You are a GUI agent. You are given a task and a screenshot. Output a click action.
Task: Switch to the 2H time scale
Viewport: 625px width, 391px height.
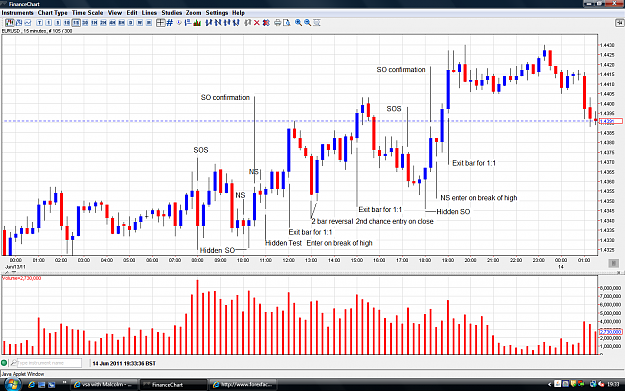coord(103,23)
